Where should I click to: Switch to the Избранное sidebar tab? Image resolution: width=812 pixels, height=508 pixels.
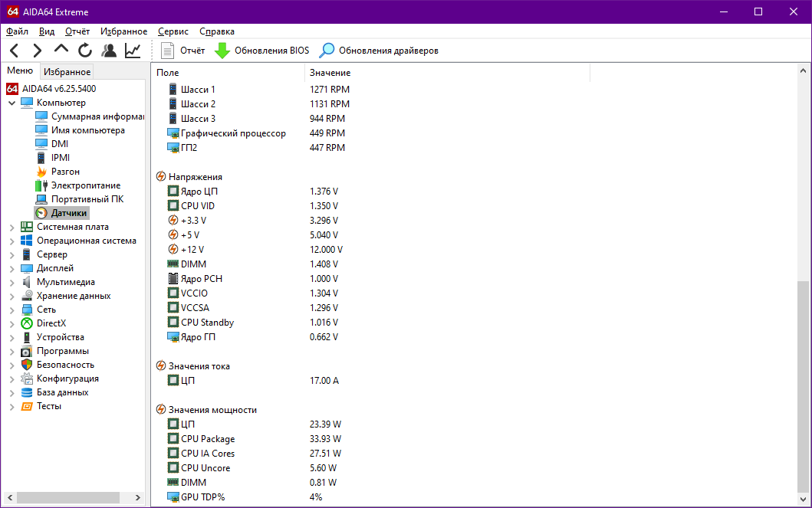67,71
